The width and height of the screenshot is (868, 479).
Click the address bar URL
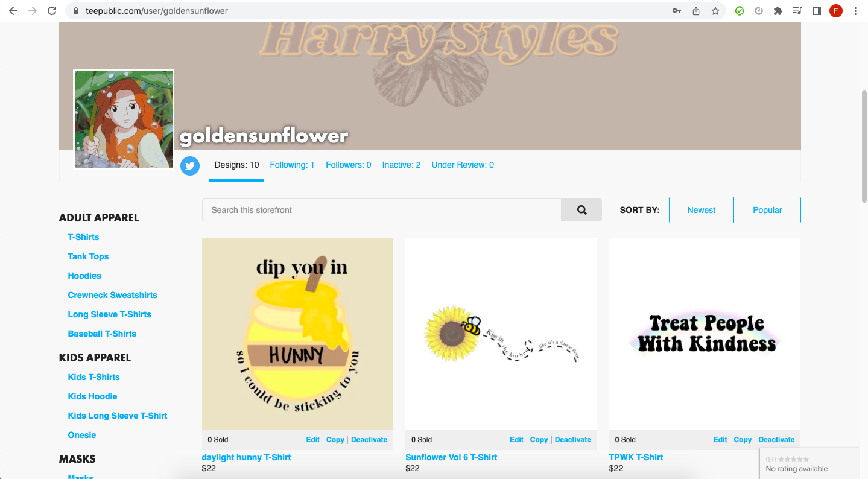coord(157,11)
